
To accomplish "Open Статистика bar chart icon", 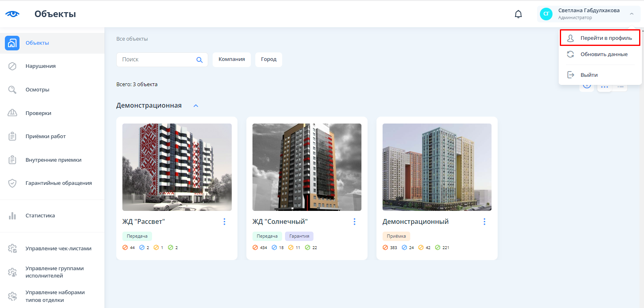I will (12, 216).
